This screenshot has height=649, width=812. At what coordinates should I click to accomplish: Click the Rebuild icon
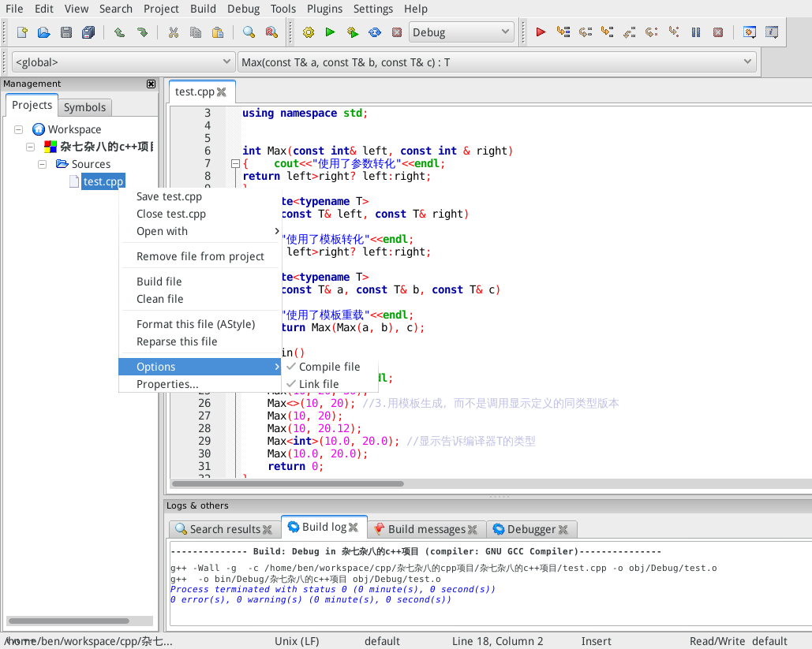[x=375, y=32]
